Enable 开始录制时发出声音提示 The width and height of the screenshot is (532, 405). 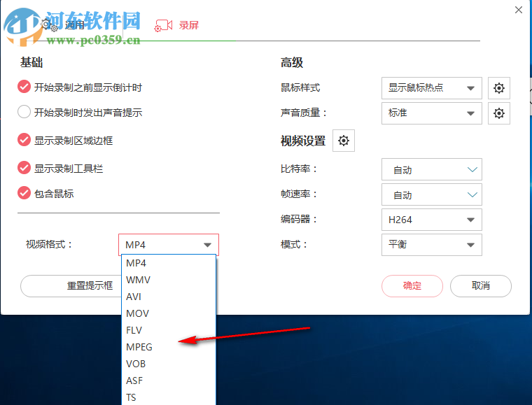pyautogui.click(x=24, y=112)
